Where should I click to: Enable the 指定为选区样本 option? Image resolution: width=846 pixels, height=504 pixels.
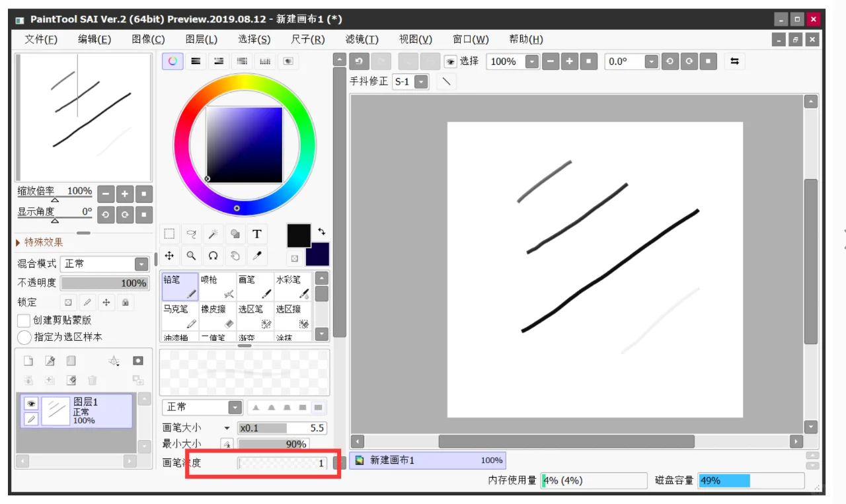point(24,337)
